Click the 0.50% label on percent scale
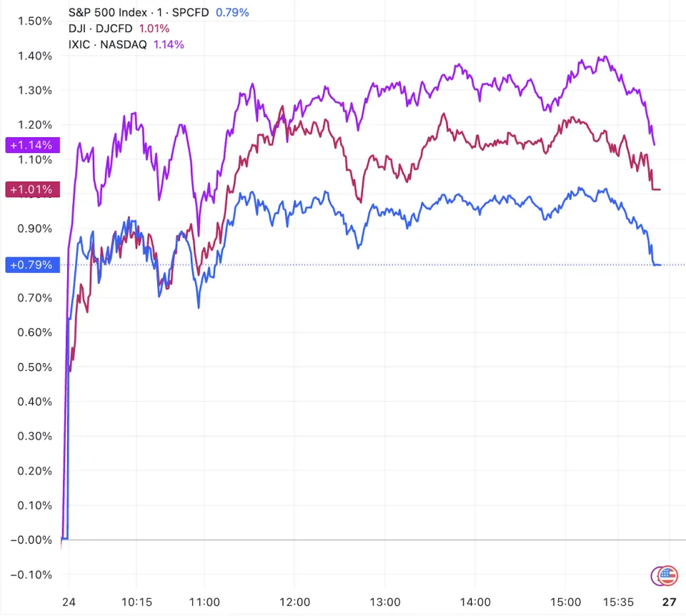Viewport: 686px width, 616px height. 35,367
